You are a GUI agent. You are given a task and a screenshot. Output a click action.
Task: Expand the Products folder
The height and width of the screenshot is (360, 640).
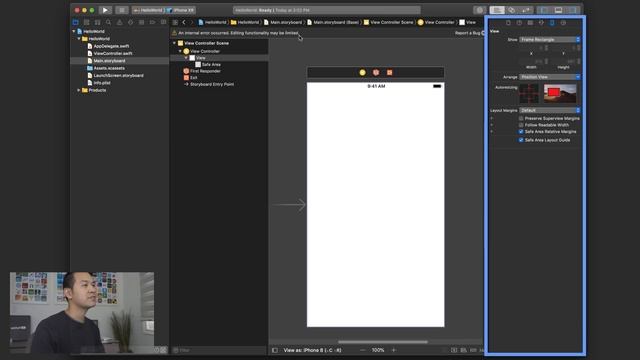[79, 90]
